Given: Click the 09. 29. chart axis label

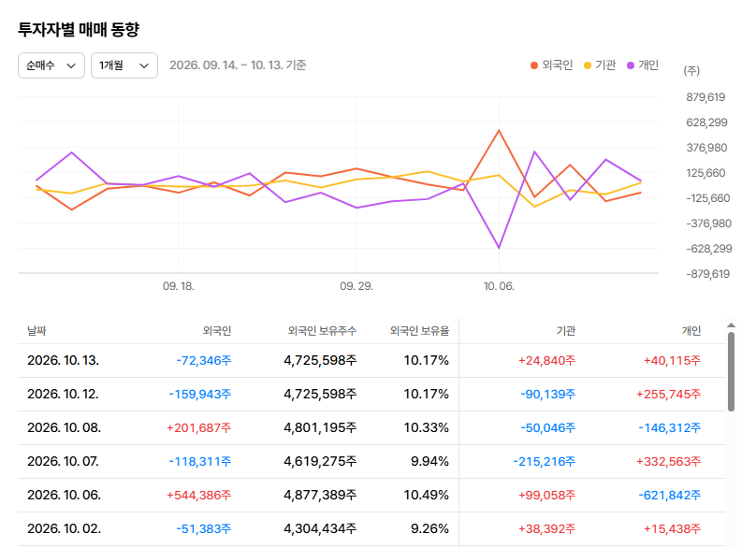Looking at the screenshot, I should click(x=356, y=286).
